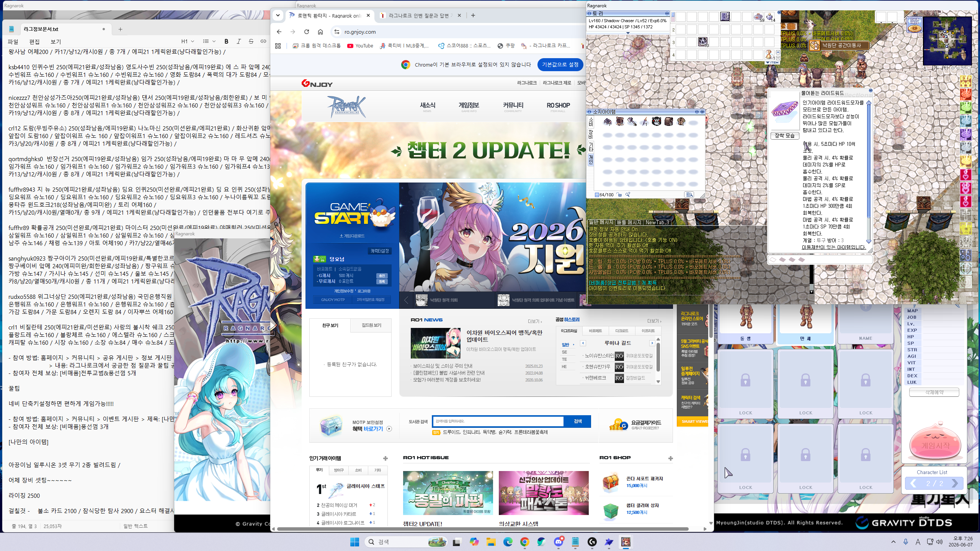
Task: Open the 파일 menu in Notepad
Action: (13, 41)
